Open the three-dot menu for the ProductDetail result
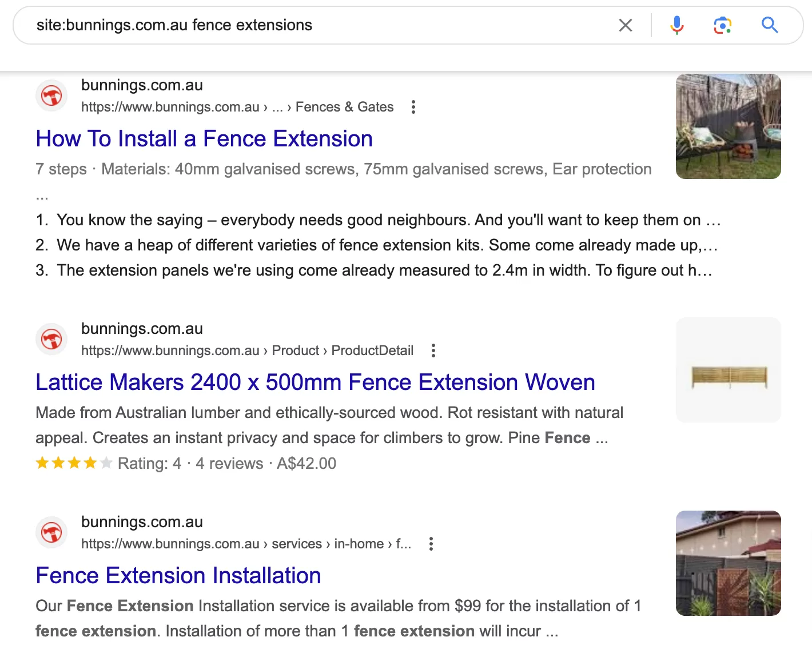Image resolution: width=812 pixels, height=653 pixels. tap(433, 351)
